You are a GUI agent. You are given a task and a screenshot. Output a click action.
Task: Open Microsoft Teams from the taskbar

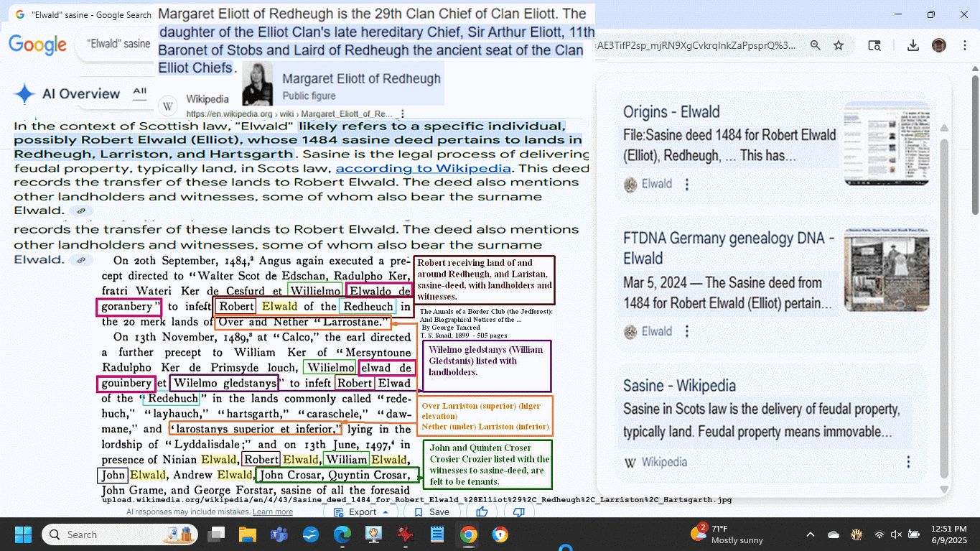pyautogui.click(x=279, y=534)
